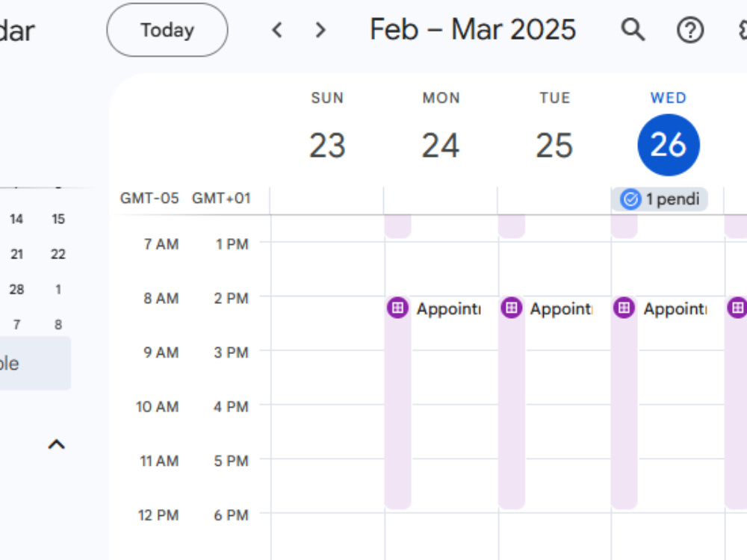747x560 pixels.
Task: Collapse the sidebar section with up chevron
Action: click(57, 444)
